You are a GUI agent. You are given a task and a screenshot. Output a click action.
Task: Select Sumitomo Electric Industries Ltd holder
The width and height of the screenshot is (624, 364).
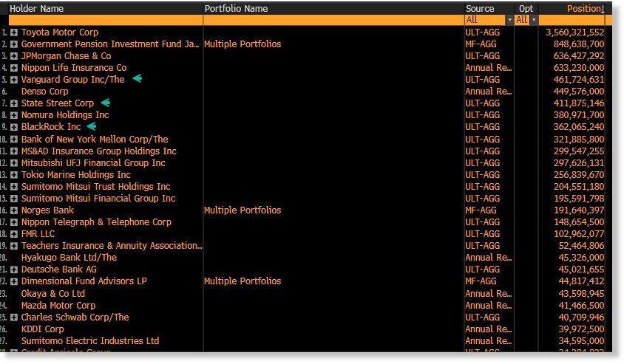[90, 341]
